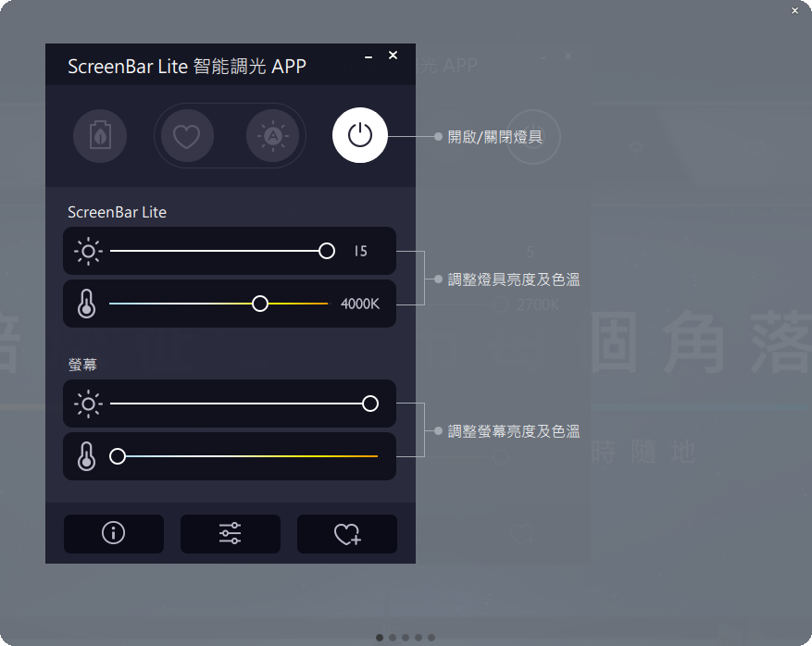The height and width of the screenshot is (646, 812).
Task: Move the screen brightness slider handle
Action: [x=370, y=404]
